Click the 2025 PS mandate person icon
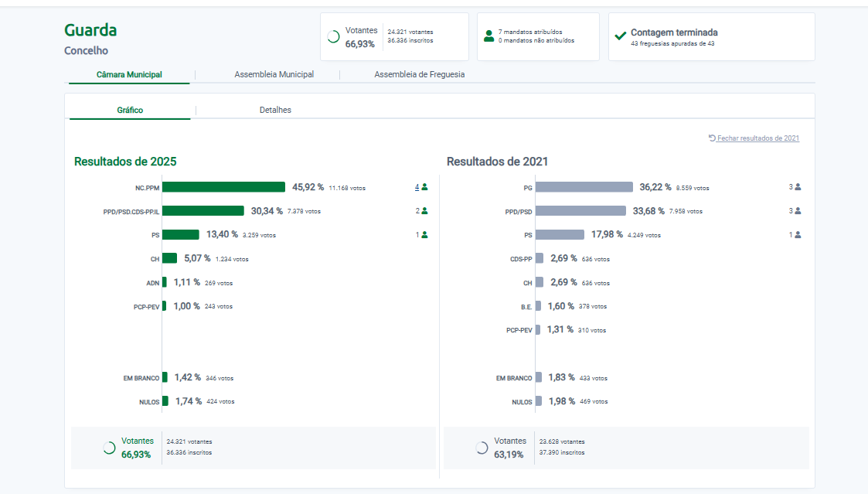 [x=424, y=235]
